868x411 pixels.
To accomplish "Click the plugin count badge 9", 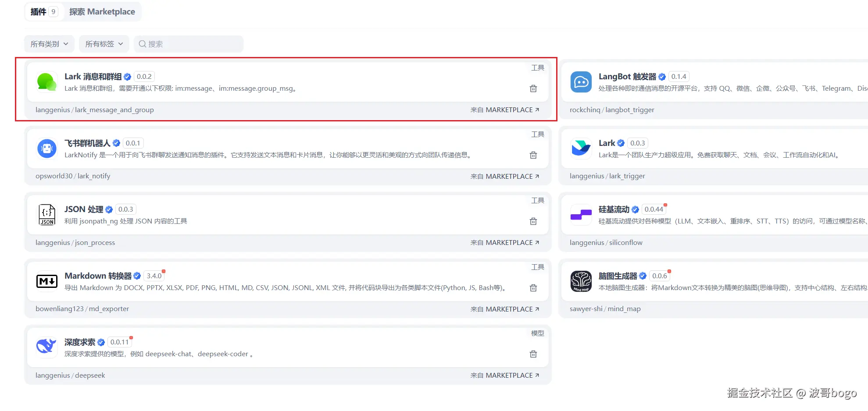I will [x=54, y=12].
